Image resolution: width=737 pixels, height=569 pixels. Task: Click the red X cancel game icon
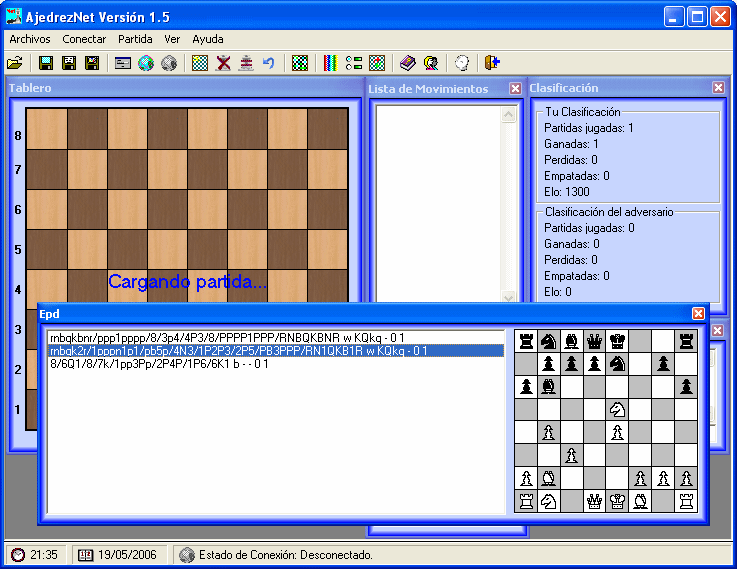pyautogui.click(x=223, y=63)
